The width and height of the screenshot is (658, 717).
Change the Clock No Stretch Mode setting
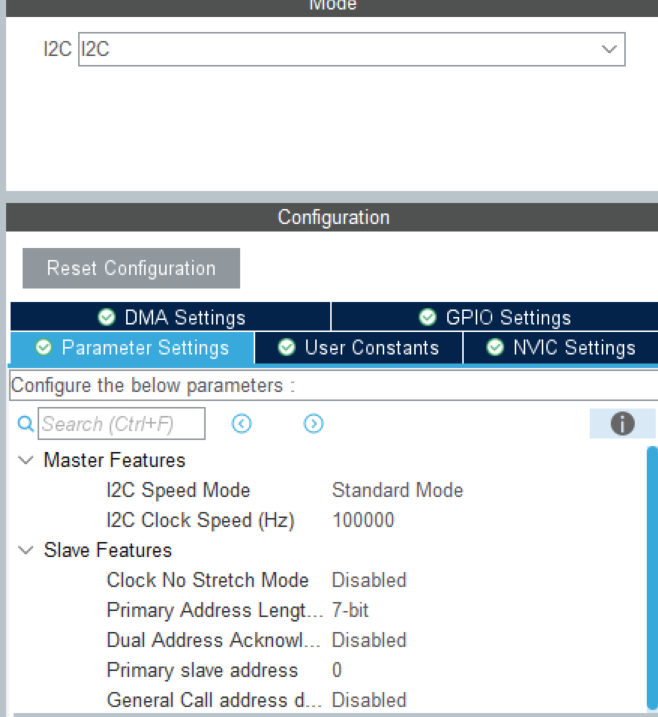coord(369,580)
